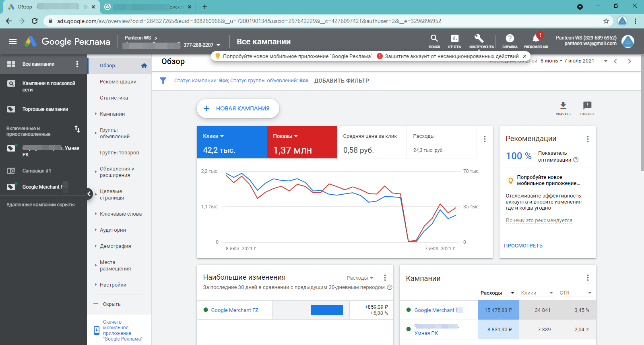Collapse the side navigation panel arrow
This screenshot has width=644, height=345.
(90, 194)
